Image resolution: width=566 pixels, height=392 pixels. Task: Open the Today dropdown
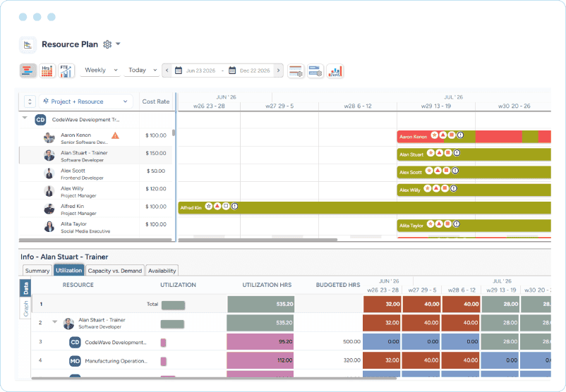(x=143, y=70)
